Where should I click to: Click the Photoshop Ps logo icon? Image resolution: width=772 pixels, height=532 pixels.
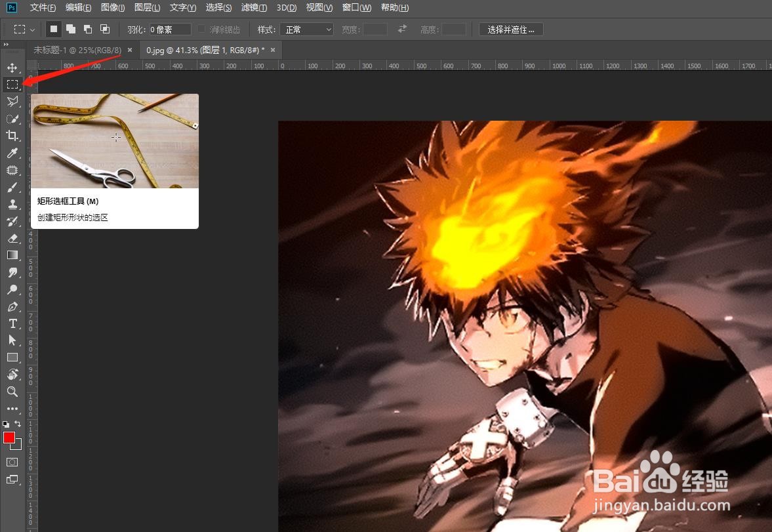(11, 7)
